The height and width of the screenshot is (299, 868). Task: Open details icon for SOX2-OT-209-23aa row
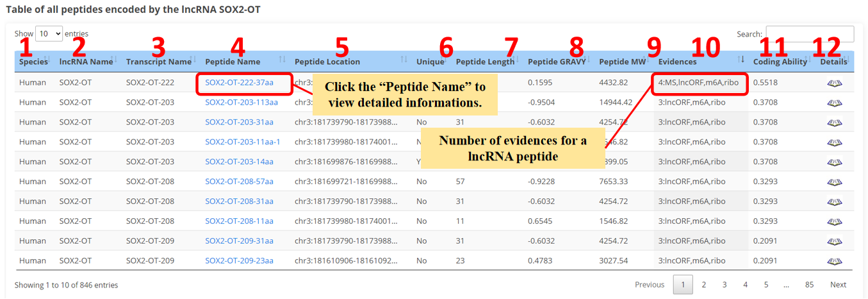tap(833, 262)
